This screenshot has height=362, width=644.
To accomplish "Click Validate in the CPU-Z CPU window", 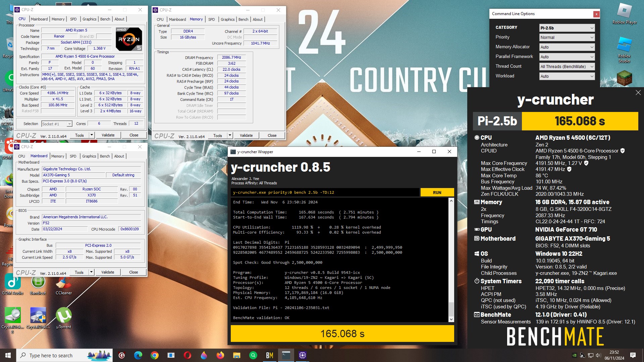I will coord(108,135).
